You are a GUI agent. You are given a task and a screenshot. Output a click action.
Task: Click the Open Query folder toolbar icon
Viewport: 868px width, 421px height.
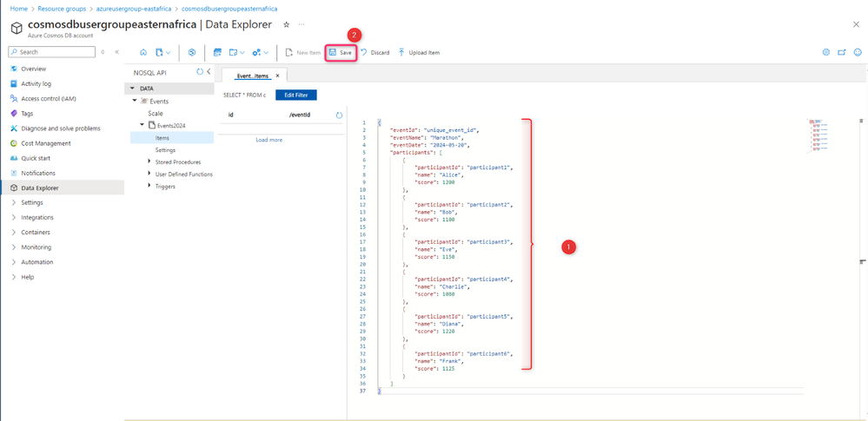pos(233,53)
